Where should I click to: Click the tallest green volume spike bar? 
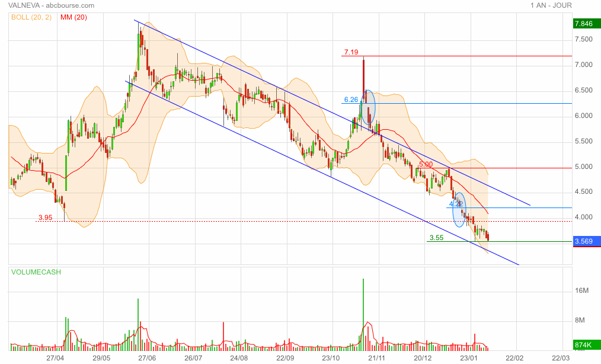tap(363, 315)
